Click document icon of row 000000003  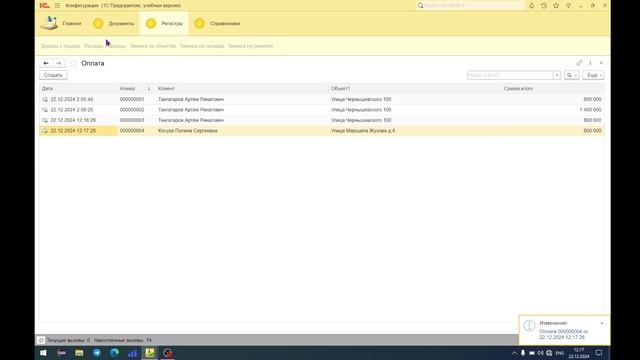click(45, 120)
